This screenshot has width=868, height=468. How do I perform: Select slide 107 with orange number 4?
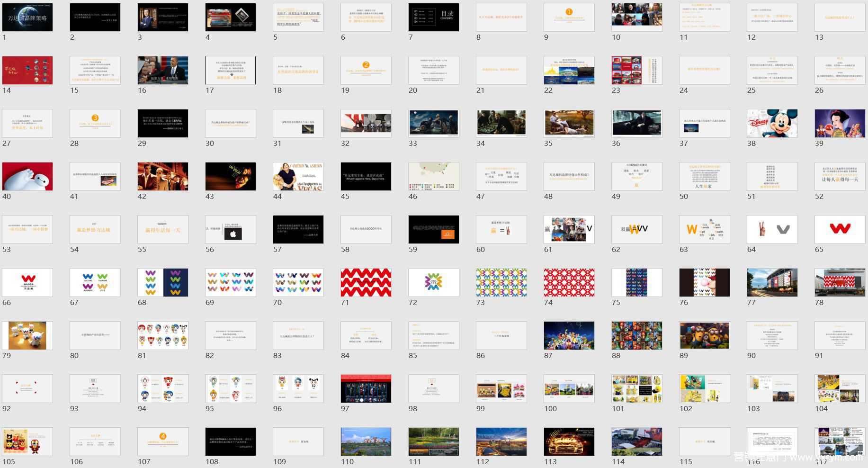(163, 442)
